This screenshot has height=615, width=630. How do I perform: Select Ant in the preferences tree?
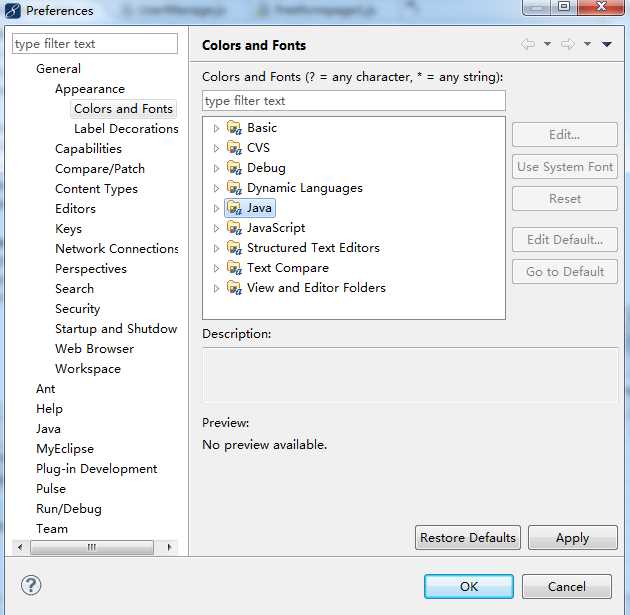point(45,389)
